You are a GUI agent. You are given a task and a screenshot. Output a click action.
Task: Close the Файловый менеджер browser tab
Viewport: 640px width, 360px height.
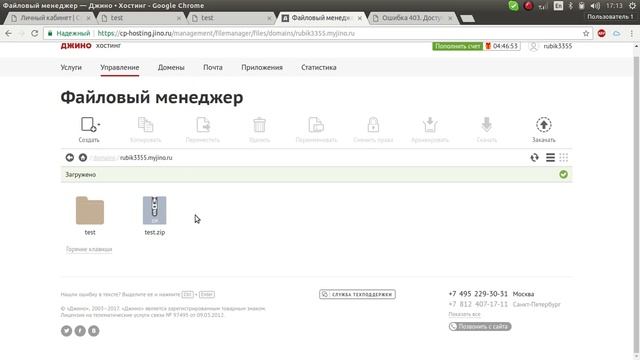coord(360,18)
